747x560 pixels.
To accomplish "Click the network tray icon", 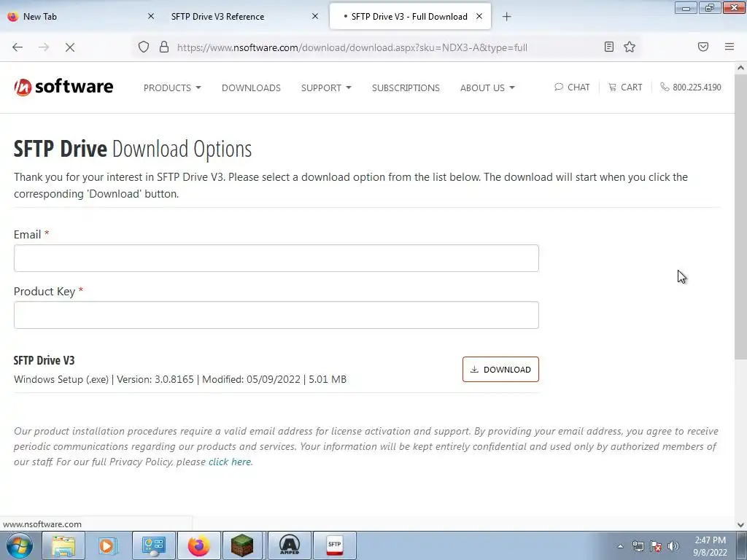I will (638, 546).
